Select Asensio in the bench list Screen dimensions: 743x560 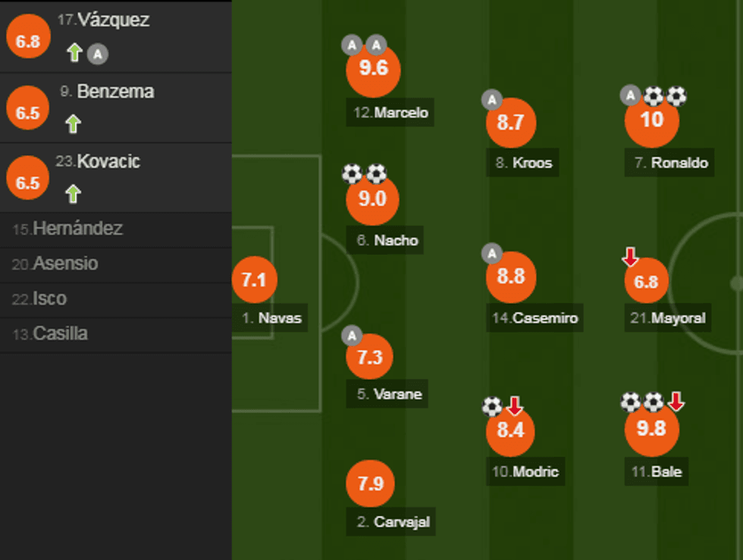tap(55, 264)
